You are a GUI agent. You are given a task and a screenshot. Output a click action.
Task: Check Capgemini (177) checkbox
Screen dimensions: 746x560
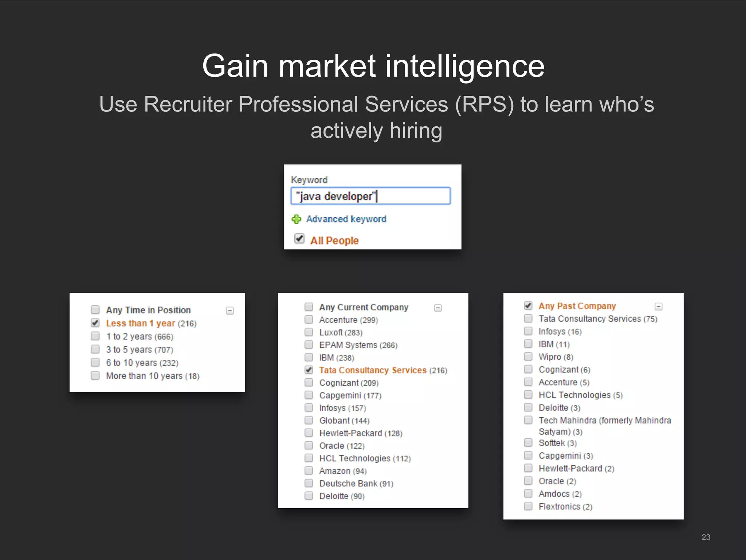click(x=309, y=395)
